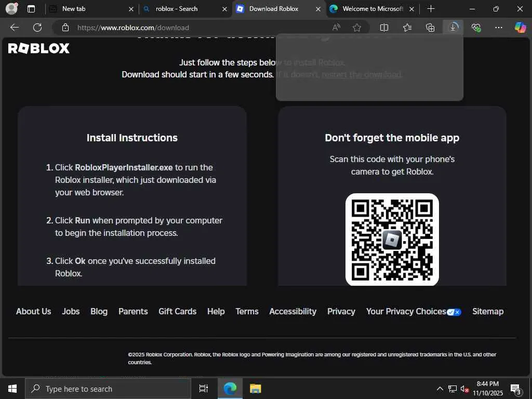Add page to favorites star icon
This screenshot has height=399, width=532.
[356, 28]
